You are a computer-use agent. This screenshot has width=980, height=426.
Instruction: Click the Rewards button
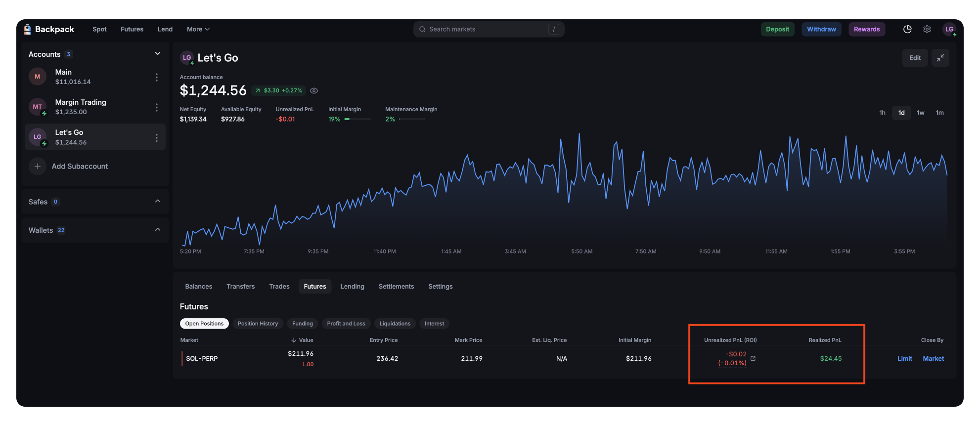click(x=867, y=29)
